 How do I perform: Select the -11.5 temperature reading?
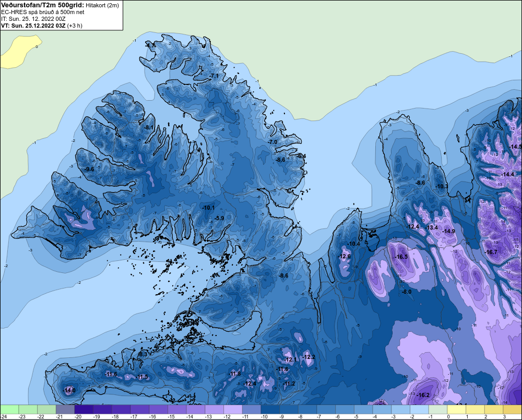(142, 377)
